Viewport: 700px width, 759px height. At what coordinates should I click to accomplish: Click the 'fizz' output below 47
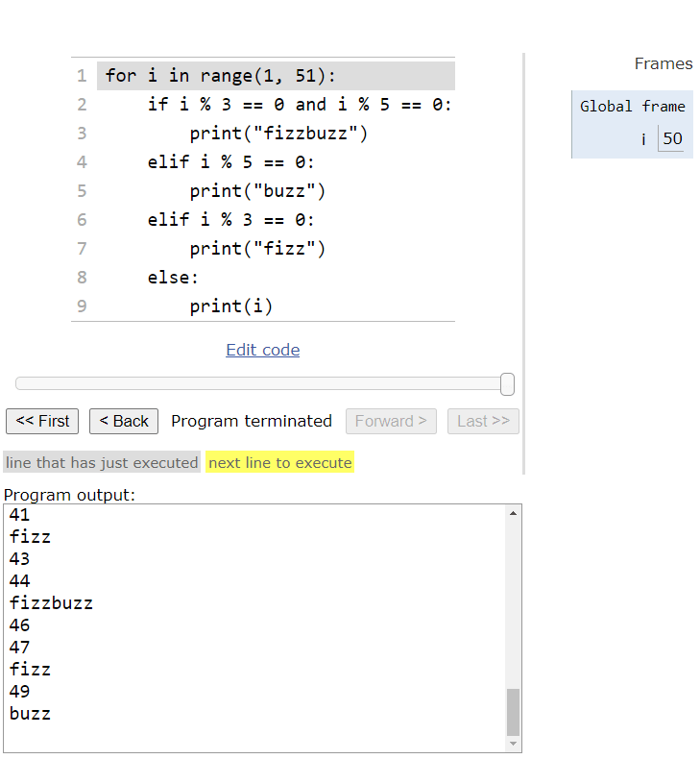point(30,670)
